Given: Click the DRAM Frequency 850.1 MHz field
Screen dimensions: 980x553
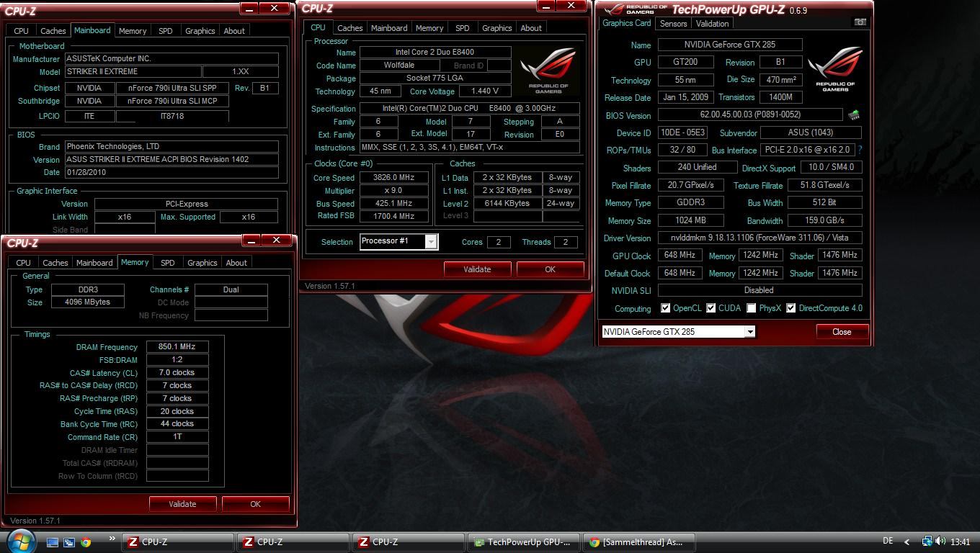Looking at the screenshot, I should [177, 346].
